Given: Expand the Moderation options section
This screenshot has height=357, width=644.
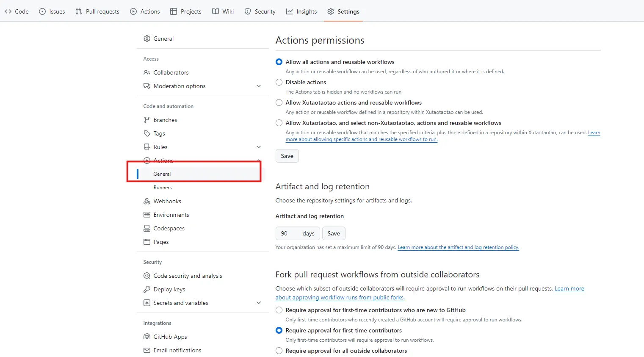Looking at the screenshot, I should 259,86.
